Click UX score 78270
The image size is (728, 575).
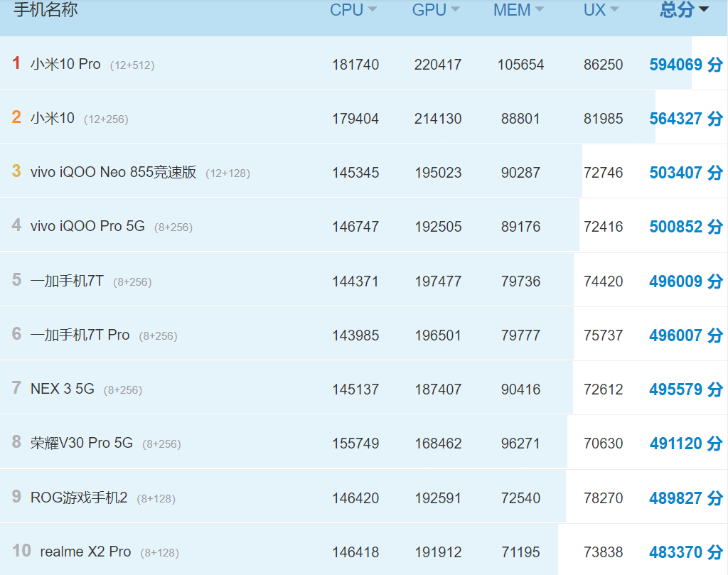click(603, 498)
